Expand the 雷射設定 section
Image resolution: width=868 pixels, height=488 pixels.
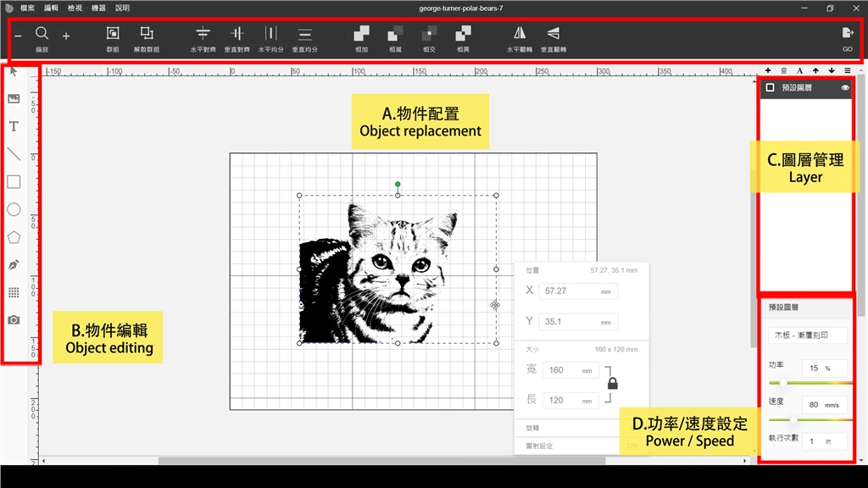576,445
